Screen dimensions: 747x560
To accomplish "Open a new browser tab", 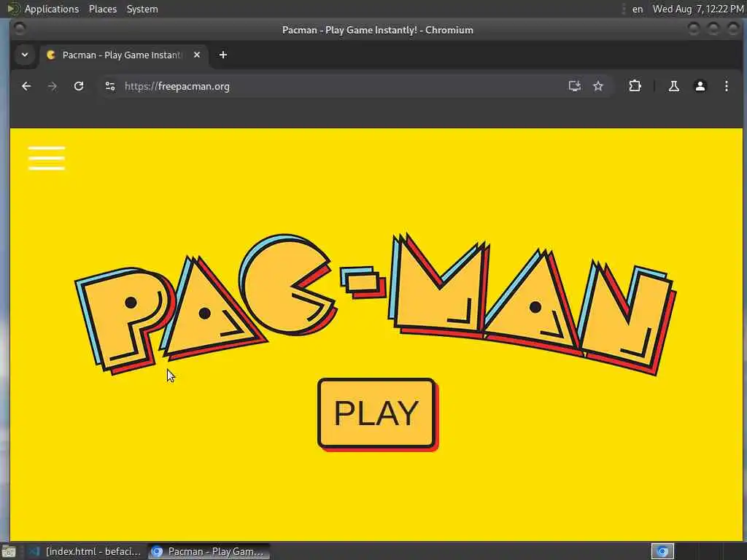I will 223,55.
